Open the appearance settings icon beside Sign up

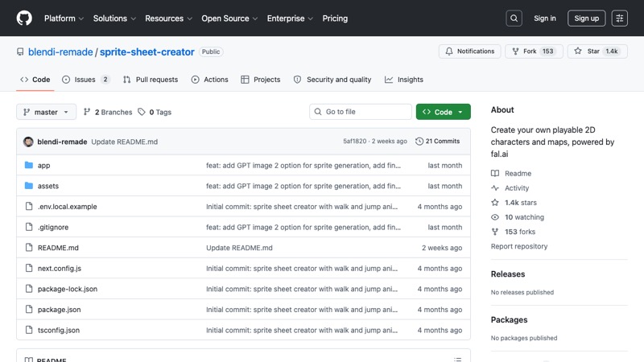coord(619,19)
